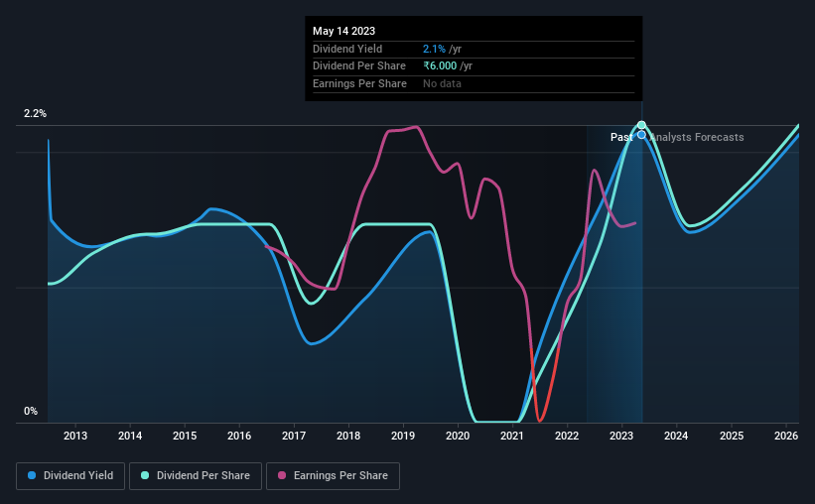Viewport: 815px width, 504px height.
Task: Click the 2013 label on the x-axis
Action: click(75, 436)
